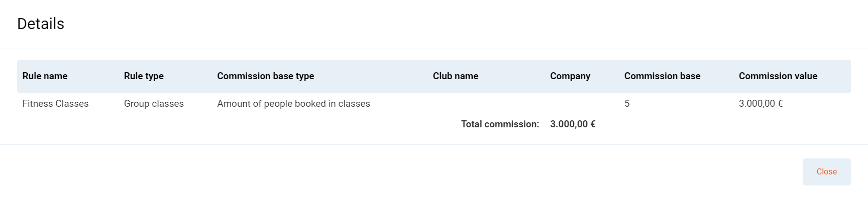Click the Details dialog title
Viewport: 868px width, 202px height.
click(41, 24)
